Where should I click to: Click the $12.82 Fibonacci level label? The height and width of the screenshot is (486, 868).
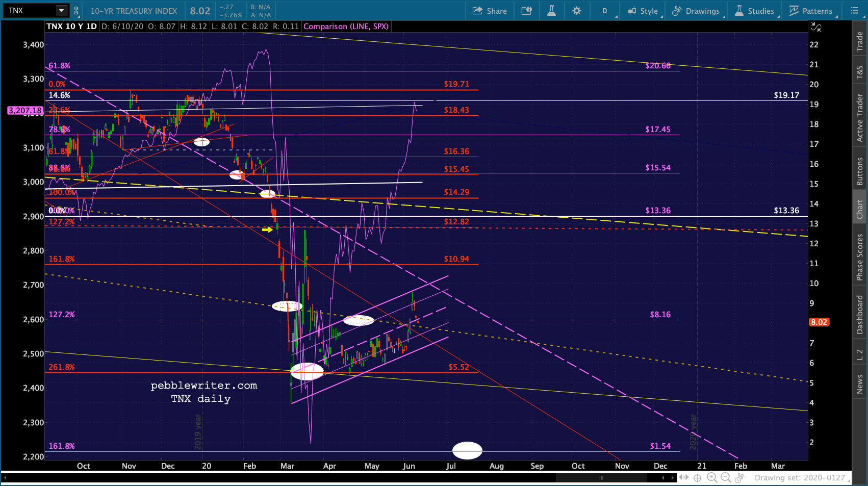(456, 222)
